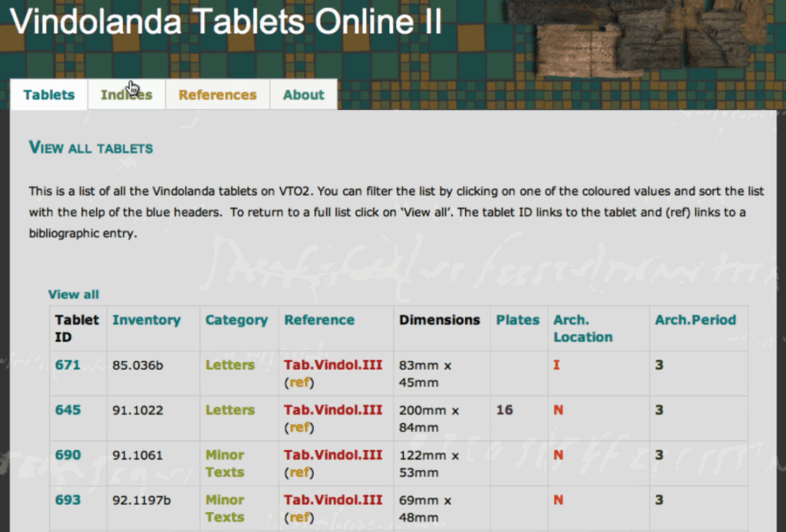Viewport: 786px width, 532px height.
Task: Open tablet ID 645
Action: [68, 410]
